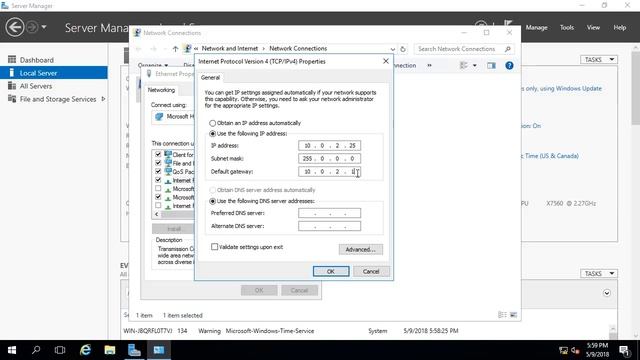This screenshot has width=640, height=360.
Task: Click the IP address field
Action: coord(329,146)
